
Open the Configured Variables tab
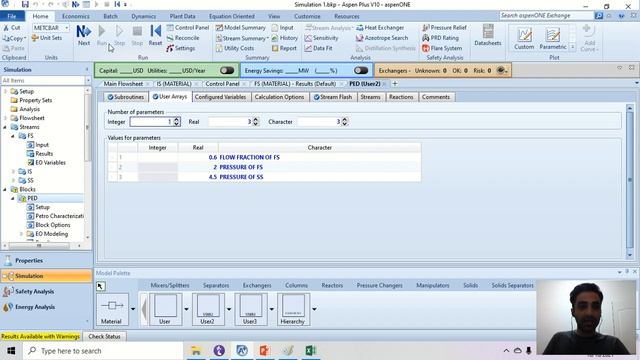220,97
